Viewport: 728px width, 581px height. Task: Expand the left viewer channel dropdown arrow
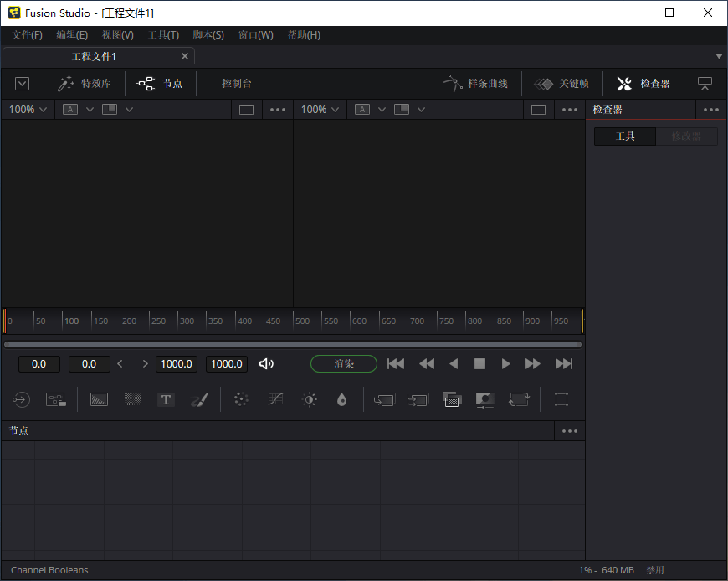[90, 110]
